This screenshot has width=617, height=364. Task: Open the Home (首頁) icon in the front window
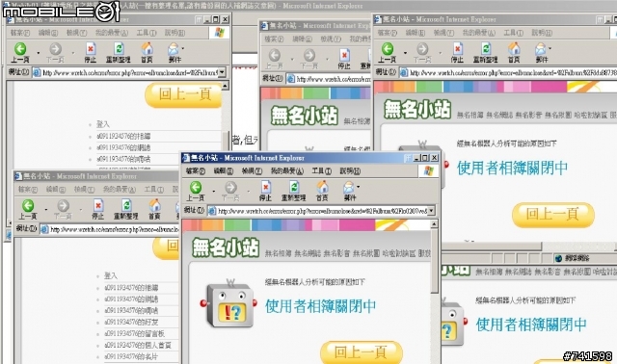[322, 187]
